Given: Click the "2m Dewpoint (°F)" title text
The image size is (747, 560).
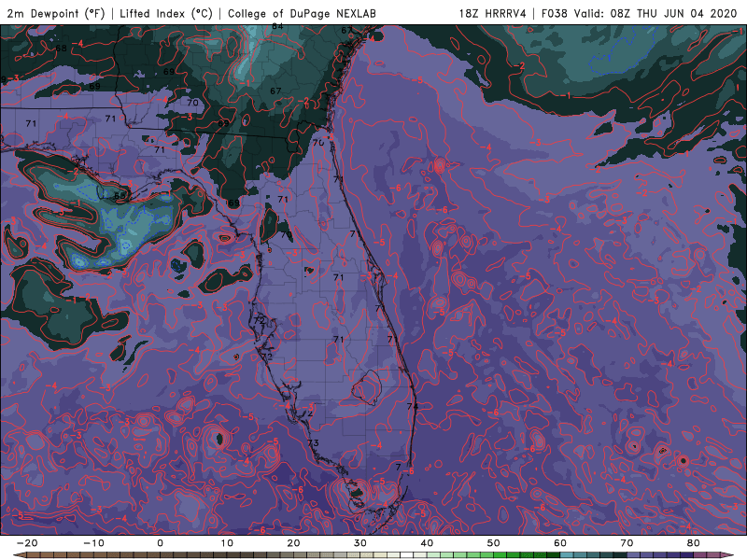Looking at the screenshot, I should tap(56, 13).
